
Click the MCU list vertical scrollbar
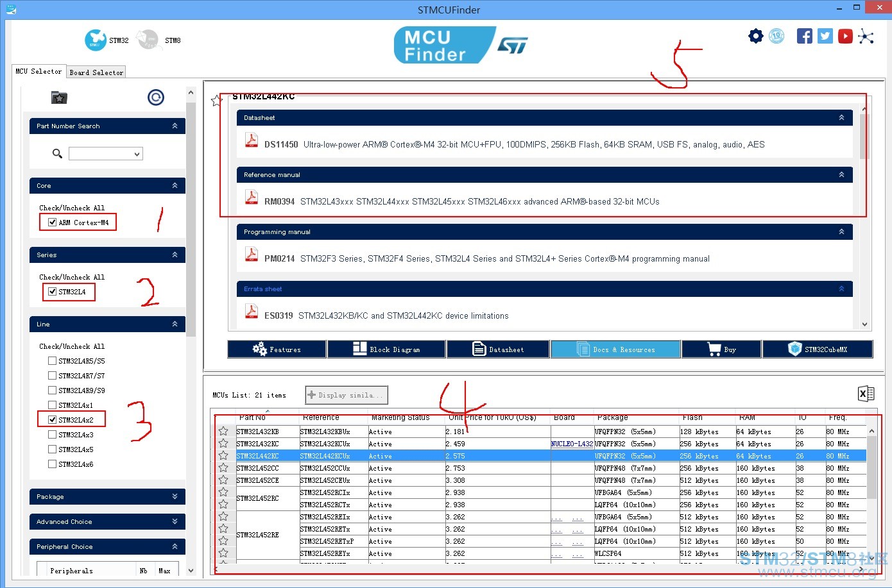coord(871,467)
